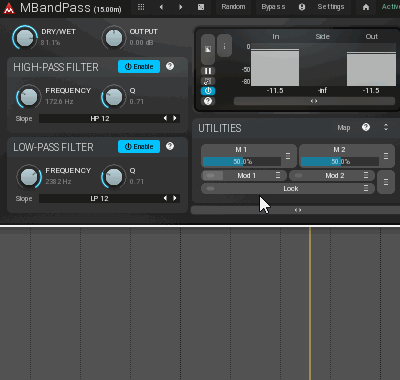Open High-Pass Filter help icon

click(170, 66)
